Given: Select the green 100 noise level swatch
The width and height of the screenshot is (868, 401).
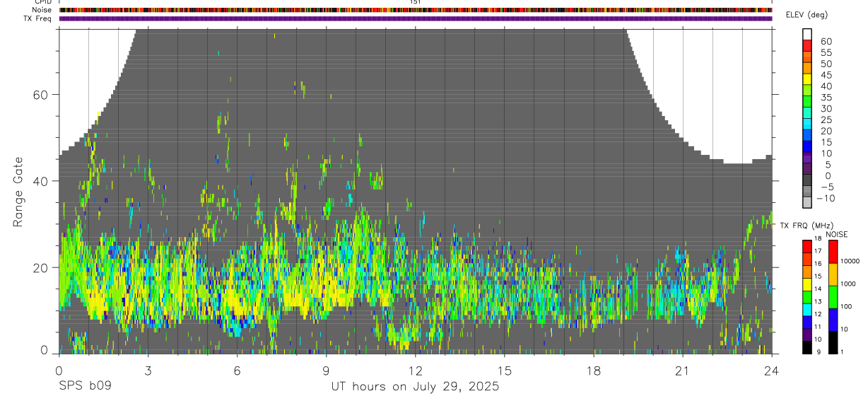Looking at the screenshot, I should coord(833,296).
